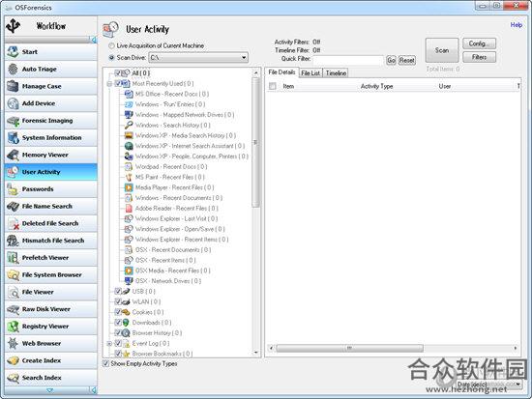Screen dimensions: 532x399
Task: Click the Item column header
Action: [x=288, y=86]
